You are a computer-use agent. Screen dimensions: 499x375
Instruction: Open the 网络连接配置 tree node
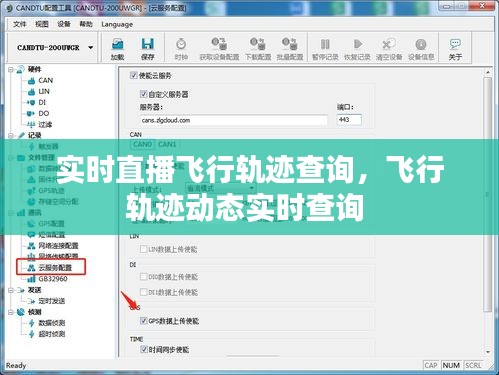[53, 246]
